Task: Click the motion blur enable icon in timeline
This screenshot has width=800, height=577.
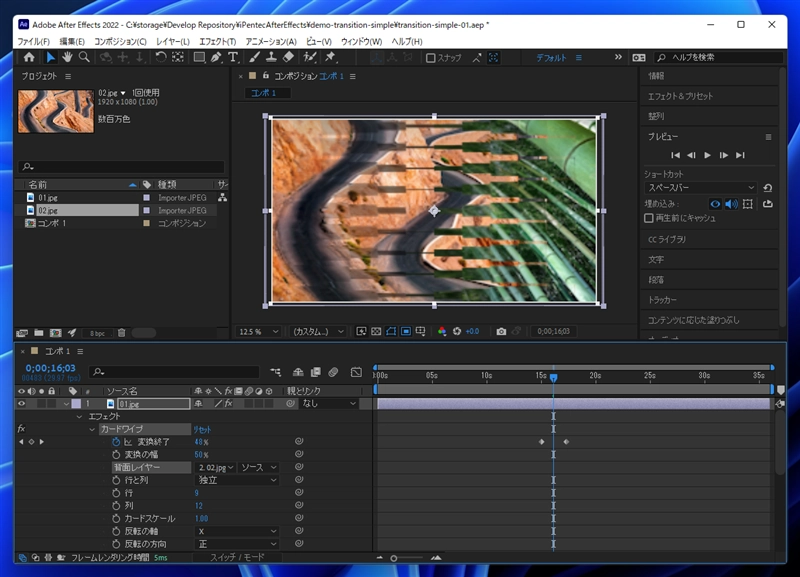Action: [x=333, y=372]
